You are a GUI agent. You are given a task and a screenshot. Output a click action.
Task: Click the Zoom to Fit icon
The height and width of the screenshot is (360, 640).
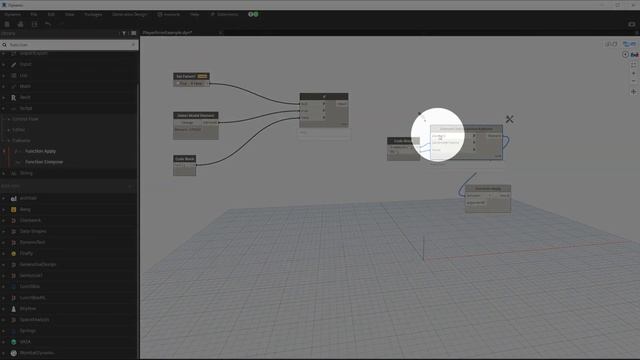coord(633,65)
